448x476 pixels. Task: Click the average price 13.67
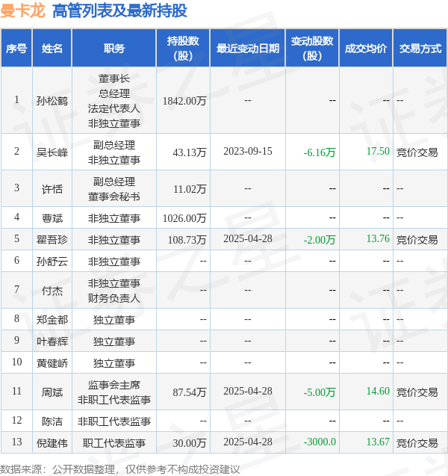click(378, 442)
